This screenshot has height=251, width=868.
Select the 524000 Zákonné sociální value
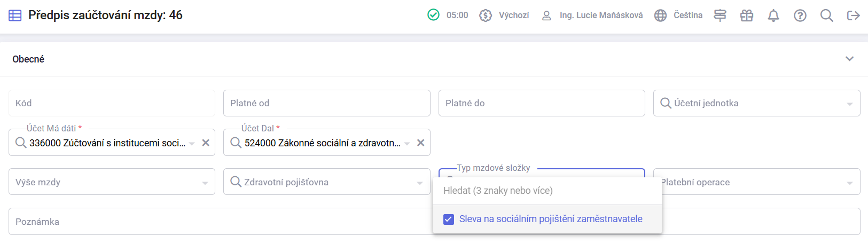(x=322, y=143)
